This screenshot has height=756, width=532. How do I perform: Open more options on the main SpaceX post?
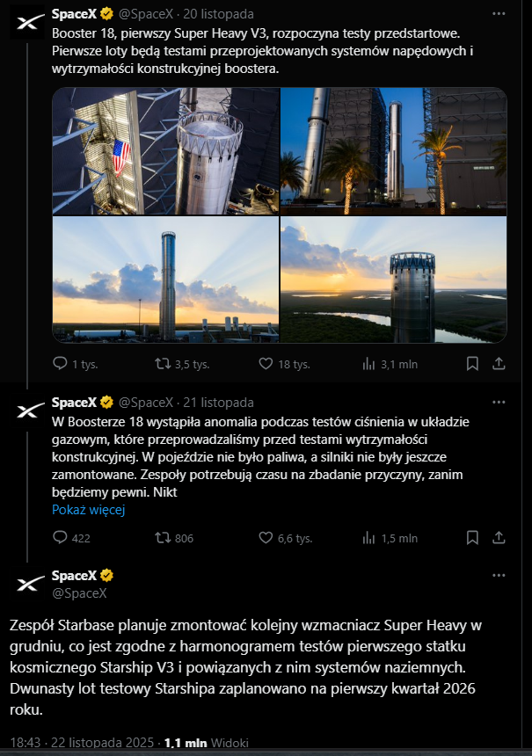coord(499,576)
